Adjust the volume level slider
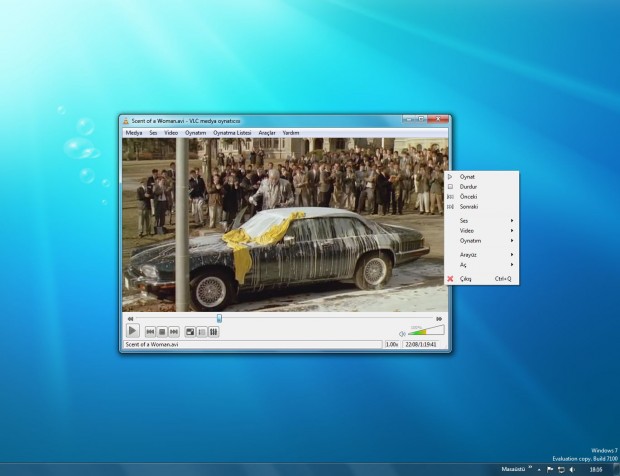Viewport: 620px width, 476px height. pyautogui.click(x=426, y=331)
